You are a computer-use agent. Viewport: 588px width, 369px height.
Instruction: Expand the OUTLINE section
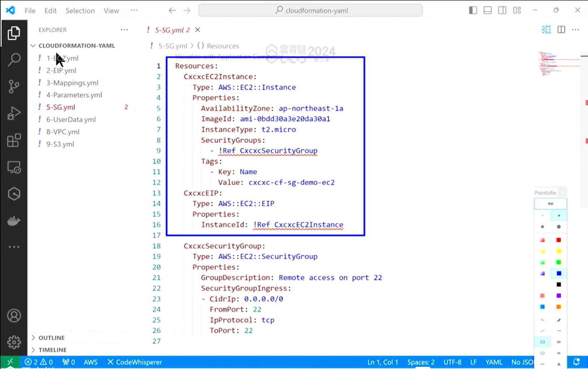click(51, 338)
